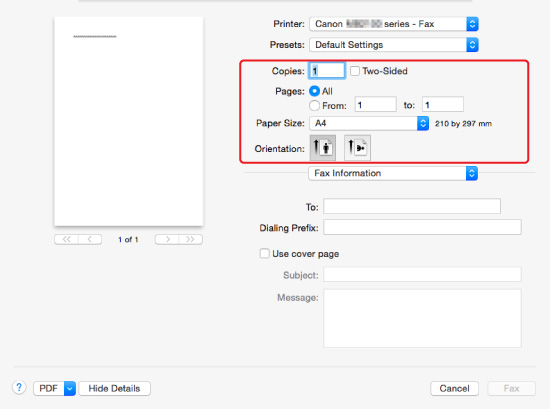Click the to page number field
550x409 pixels.
pos(443,105)
